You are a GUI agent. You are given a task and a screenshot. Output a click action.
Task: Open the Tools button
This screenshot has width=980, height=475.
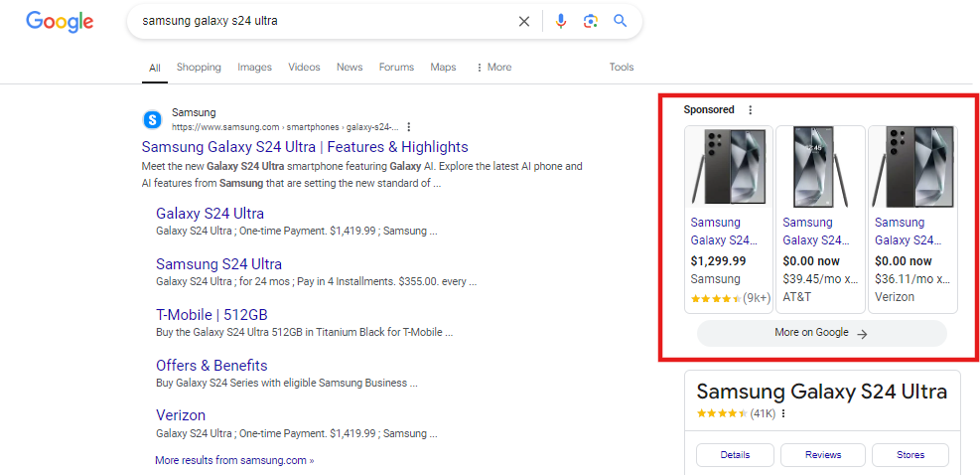point(622,67)
